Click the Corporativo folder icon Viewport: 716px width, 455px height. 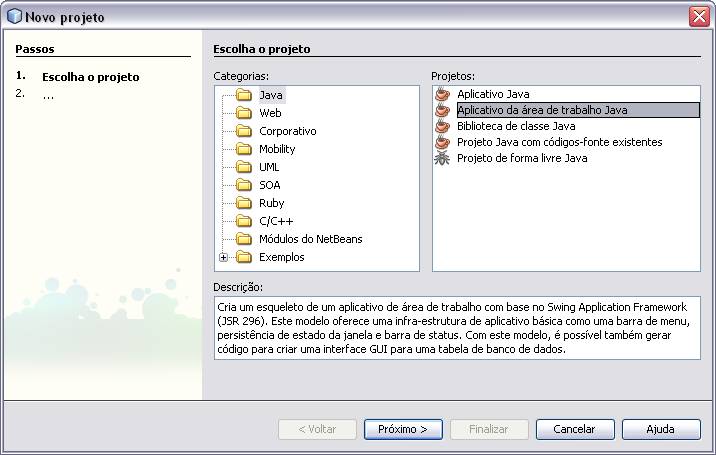(x=244, y=131)
